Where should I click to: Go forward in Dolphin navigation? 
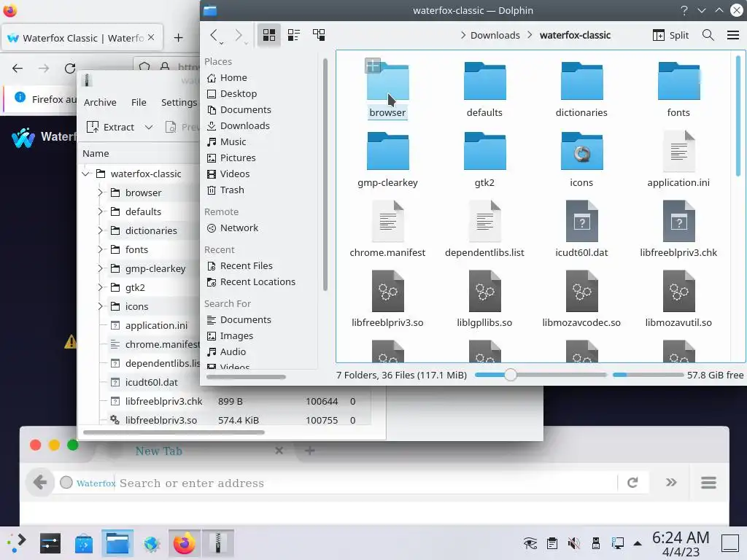tap(239, 35)
